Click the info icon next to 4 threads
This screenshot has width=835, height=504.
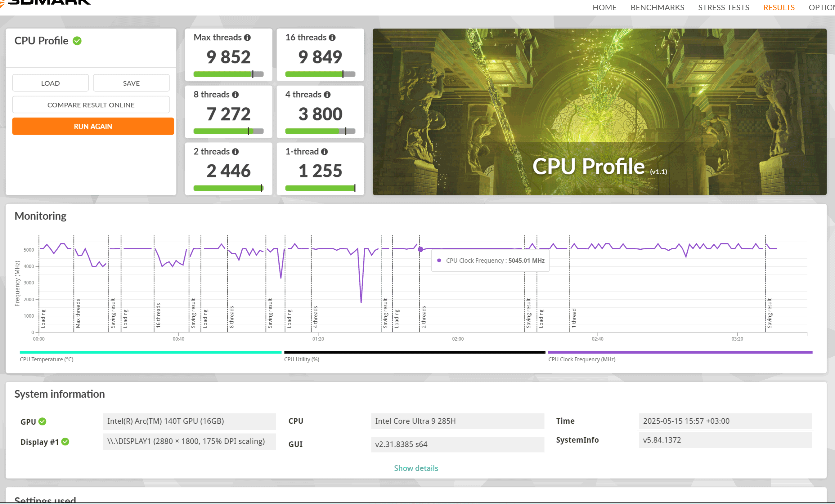[x=327, y=95]
